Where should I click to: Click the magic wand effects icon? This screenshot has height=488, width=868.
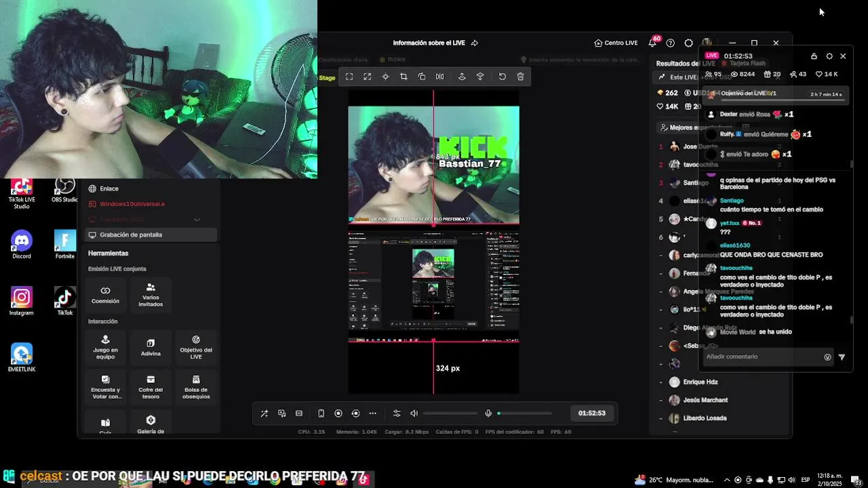264,413
